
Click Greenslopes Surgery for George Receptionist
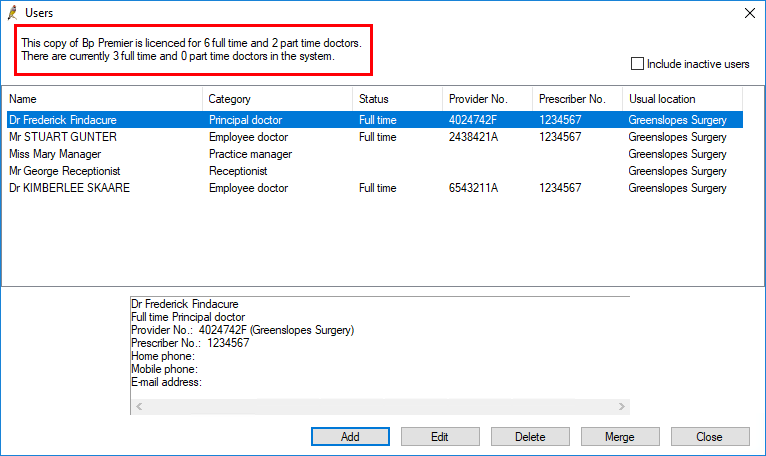pyautogui.click(x=677, y=171)
